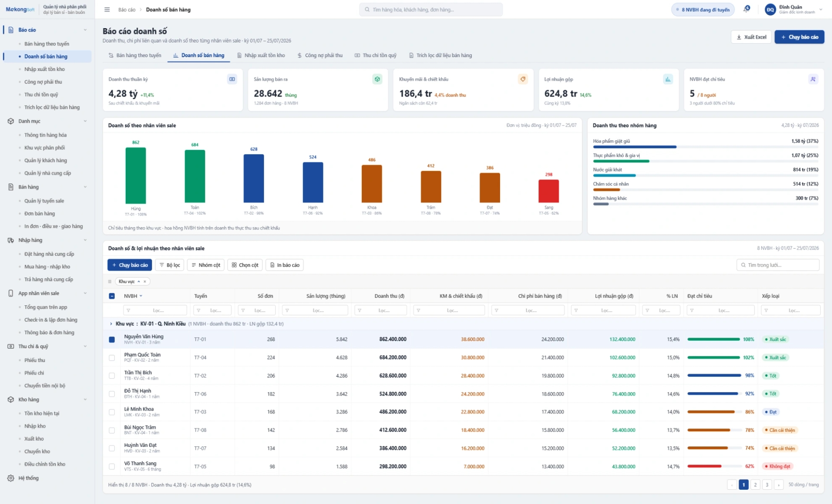Collapse the Kho hàng section chevron
Image resolution: width=832 pixels, height=504 pixels.
(x=85, y=400)
